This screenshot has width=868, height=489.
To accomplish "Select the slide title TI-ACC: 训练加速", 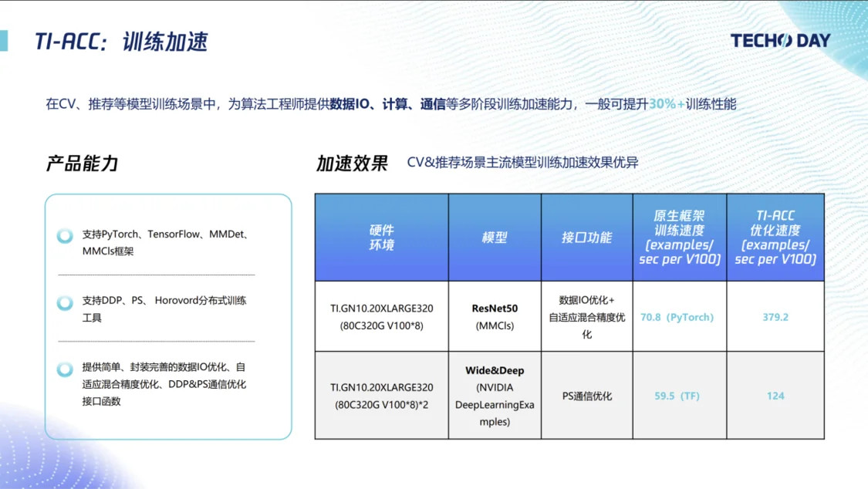I will tap(121, 42).
